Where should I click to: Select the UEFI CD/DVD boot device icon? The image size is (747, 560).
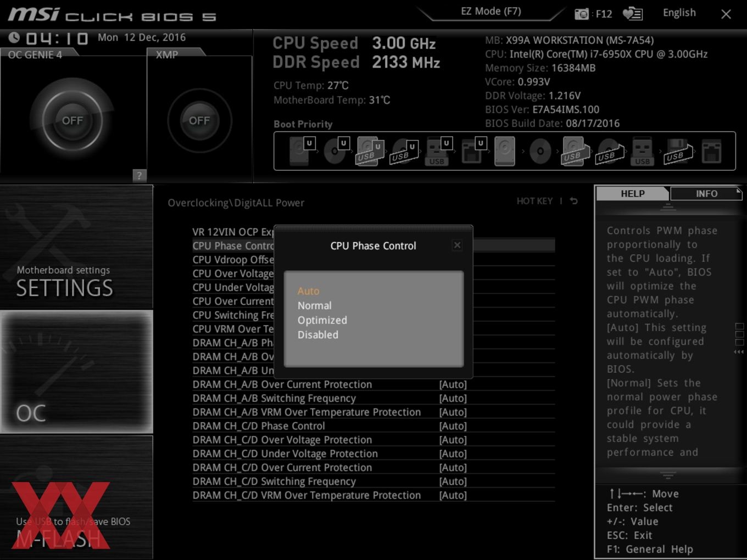pyautogui.click(x=336, y=151)
